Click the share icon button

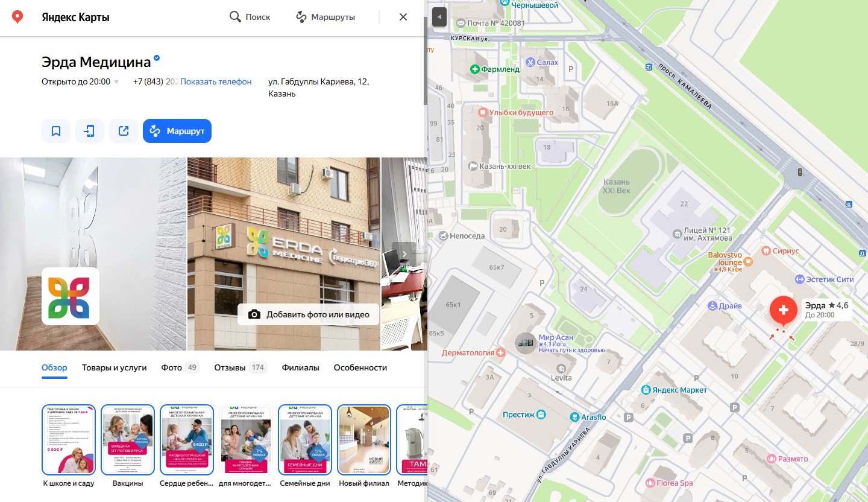(x=124, y=131)
